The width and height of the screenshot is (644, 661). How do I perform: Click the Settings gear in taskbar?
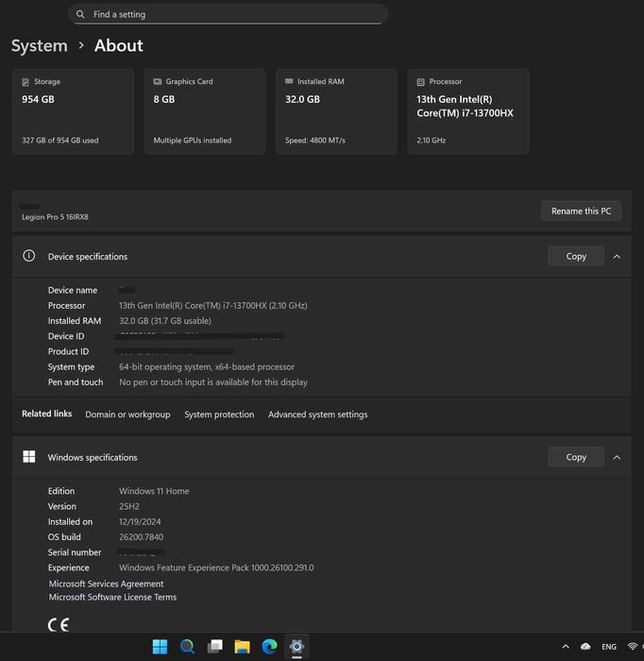[297, 646]
